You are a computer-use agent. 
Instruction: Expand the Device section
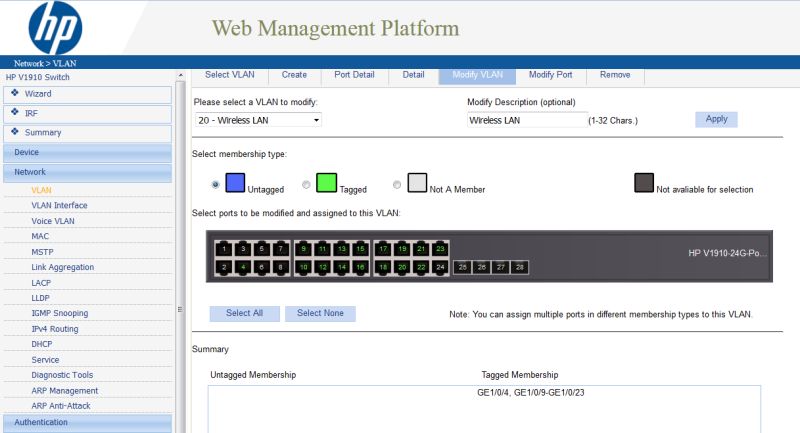pyautogui.click(x=87, y=152)
